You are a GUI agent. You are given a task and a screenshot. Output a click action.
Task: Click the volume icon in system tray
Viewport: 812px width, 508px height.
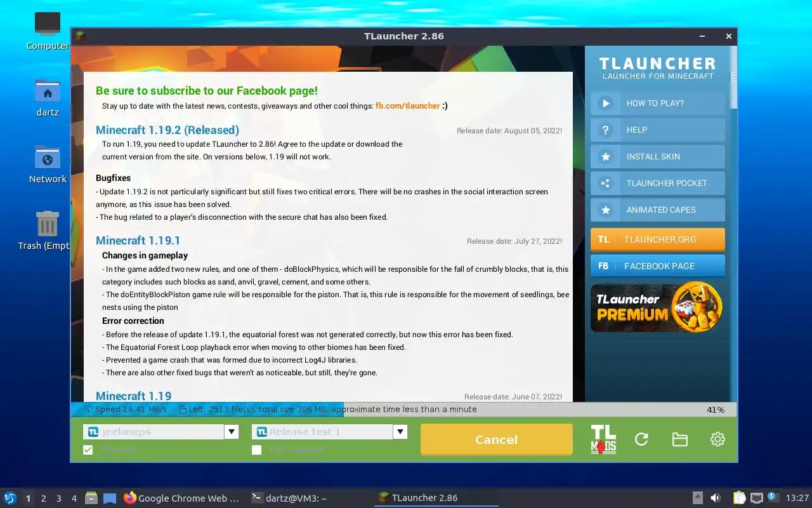716,498
